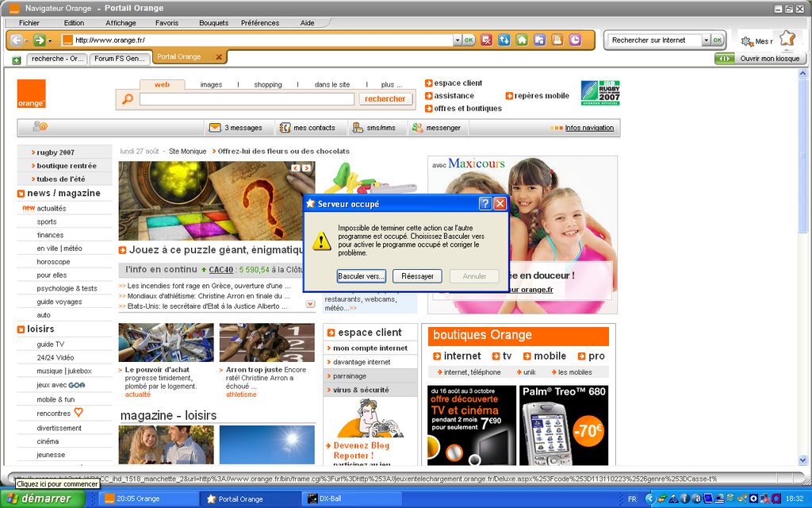This screenshot has width=812, height=508.
Task: Expand the Rechercher sur Internet dropdown
Action: point(706,40)
